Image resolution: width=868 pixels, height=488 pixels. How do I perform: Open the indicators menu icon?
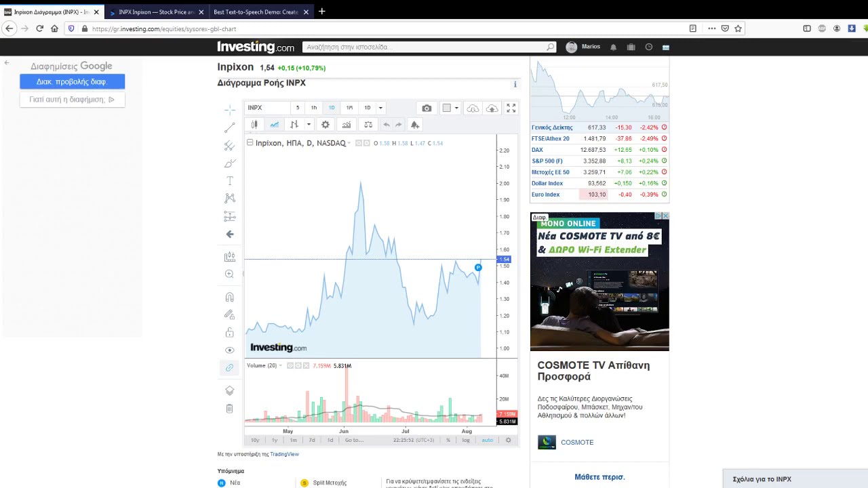[347, 125]
